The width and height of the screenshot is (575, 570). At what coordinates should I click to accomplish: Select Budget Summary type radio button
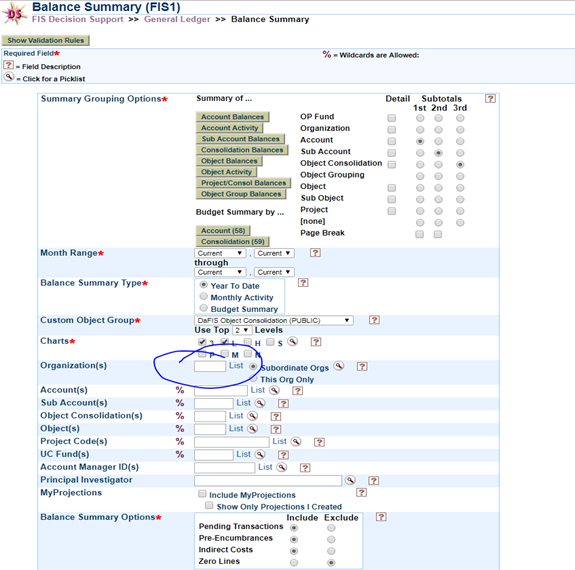[x=204, y=308]
